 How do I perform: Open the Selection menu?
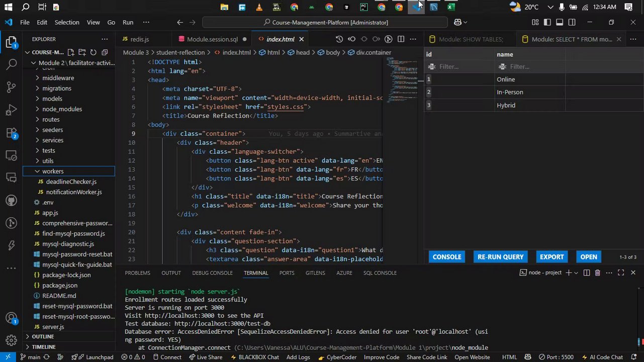click(x=67, y=22)
